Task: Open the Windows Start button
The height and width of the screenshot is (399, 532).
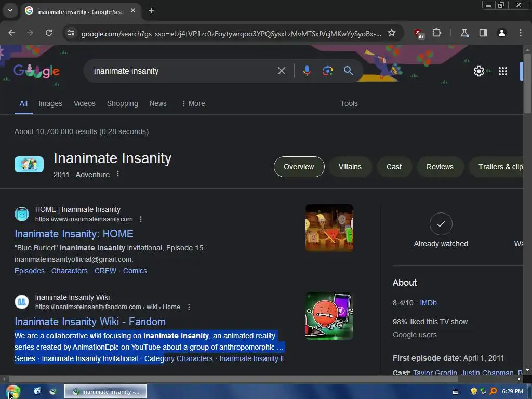Action: (x=14, y=392)
